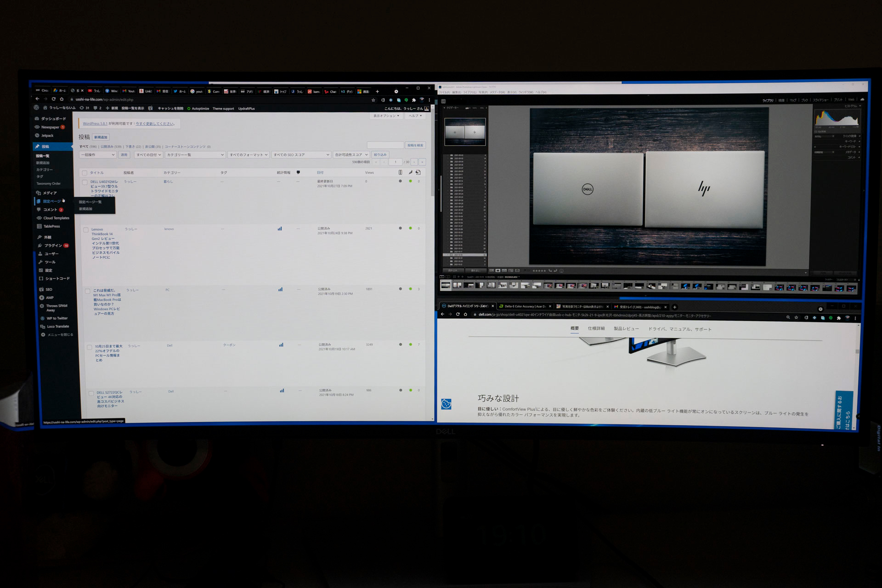Expand the help (ヘルプ) panel
Viewport: 882px width, 588px height.
point(415,116)
